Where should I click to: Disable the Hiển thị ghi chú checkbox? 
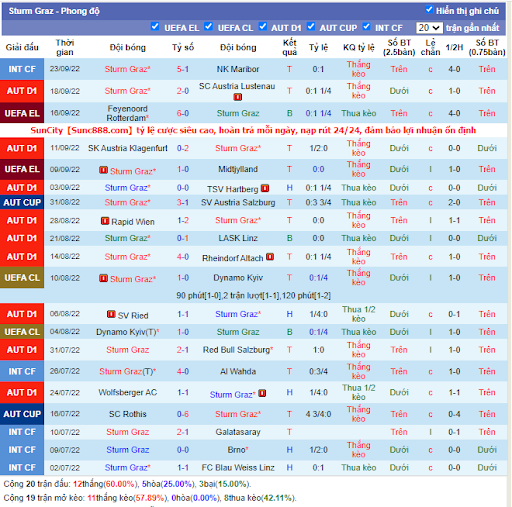[429, 10]
